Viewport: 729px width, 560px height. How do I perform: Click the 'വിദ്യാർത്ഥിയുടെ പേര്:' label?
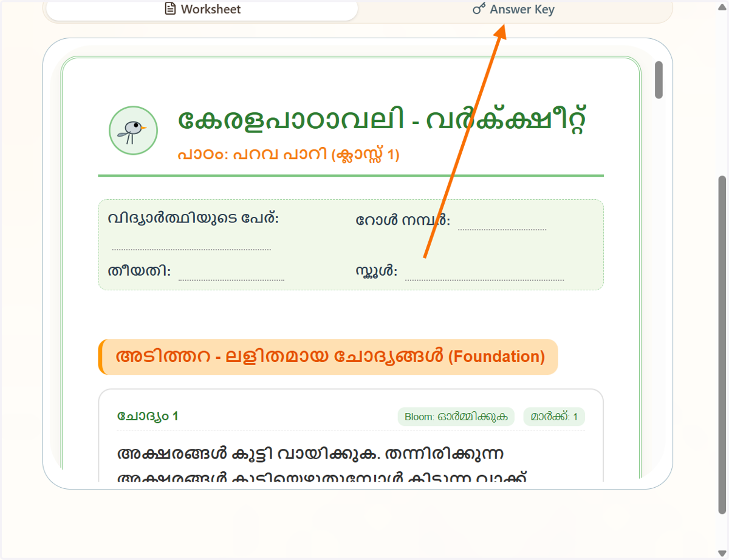pyautogui.click(x=193, y=218)
